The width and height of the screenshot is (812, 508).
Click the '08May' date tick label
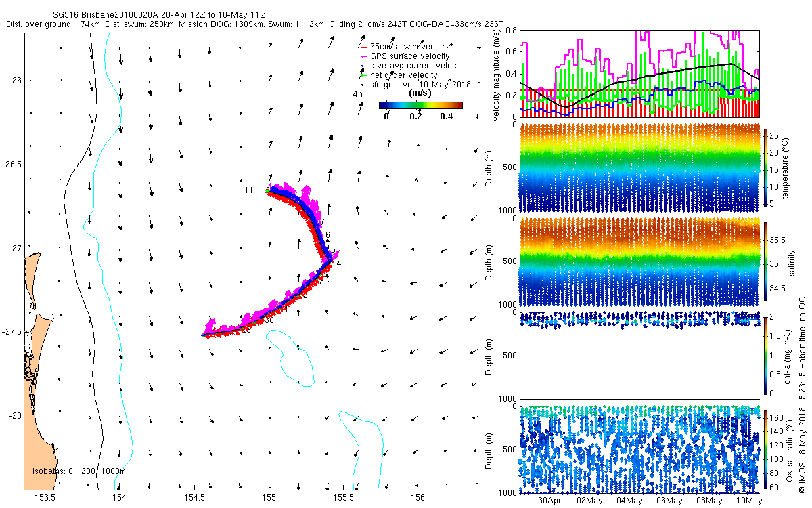click(709, 501)
